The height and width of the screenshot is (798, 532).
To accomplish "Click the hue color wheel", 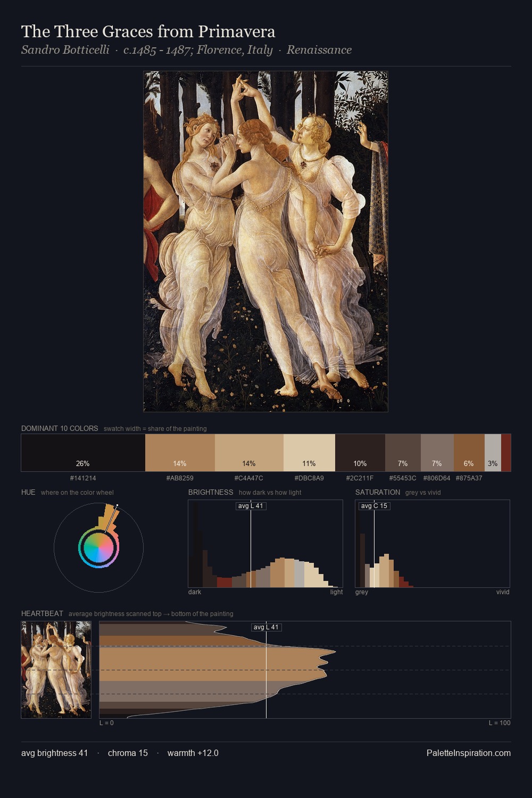I will [98, 547].
